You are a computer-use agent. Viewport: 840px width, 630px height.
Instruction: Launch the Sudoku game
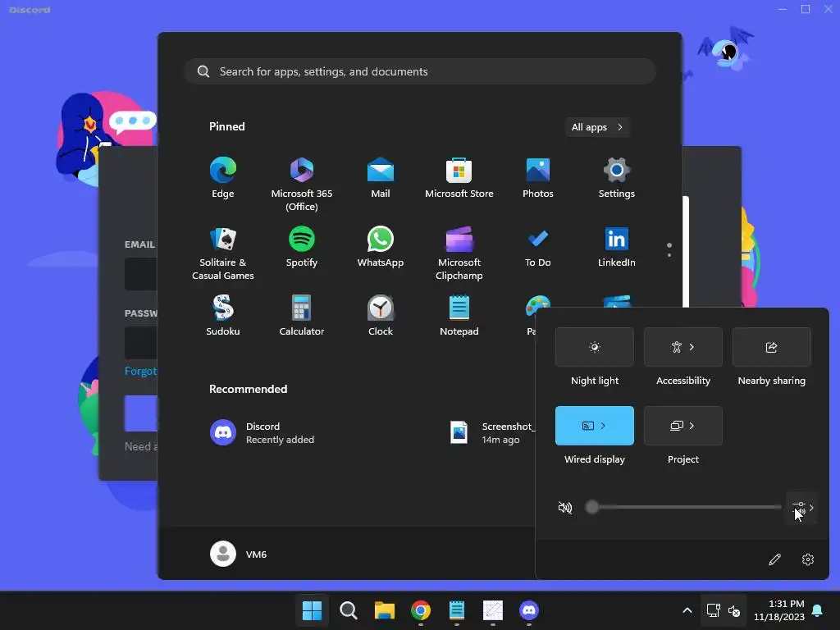(x=223, y=316)
